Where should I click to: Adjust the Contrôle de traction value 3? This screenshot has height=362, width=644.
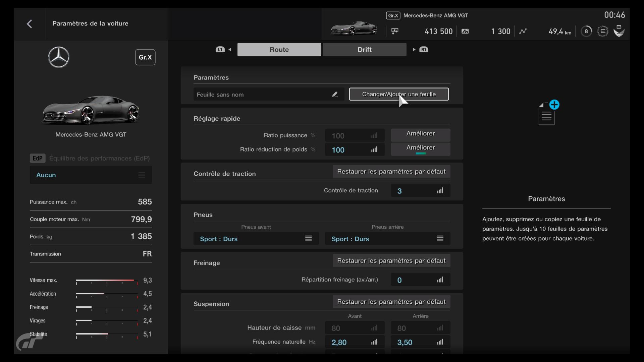(x=420, y=191)
